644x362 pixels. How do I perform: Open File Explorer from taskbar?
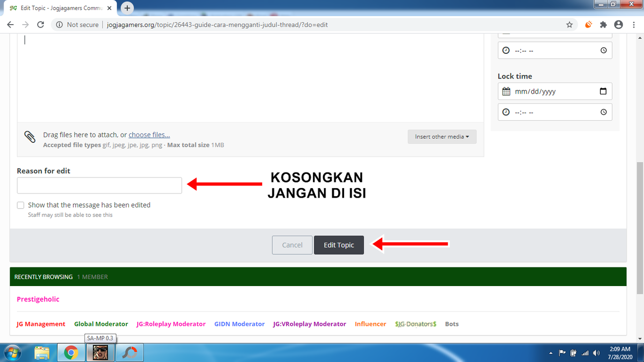pos(42,353)
